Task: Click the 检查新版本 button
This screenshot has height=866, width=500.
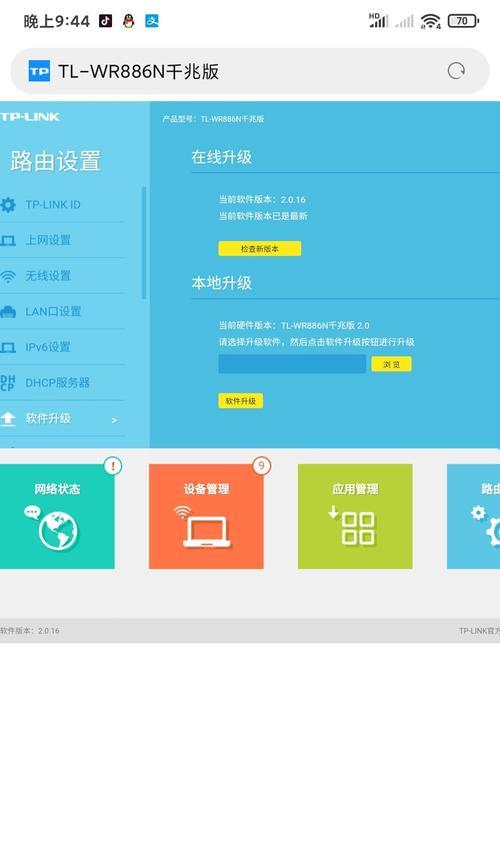Action: [x=260, y=249]
